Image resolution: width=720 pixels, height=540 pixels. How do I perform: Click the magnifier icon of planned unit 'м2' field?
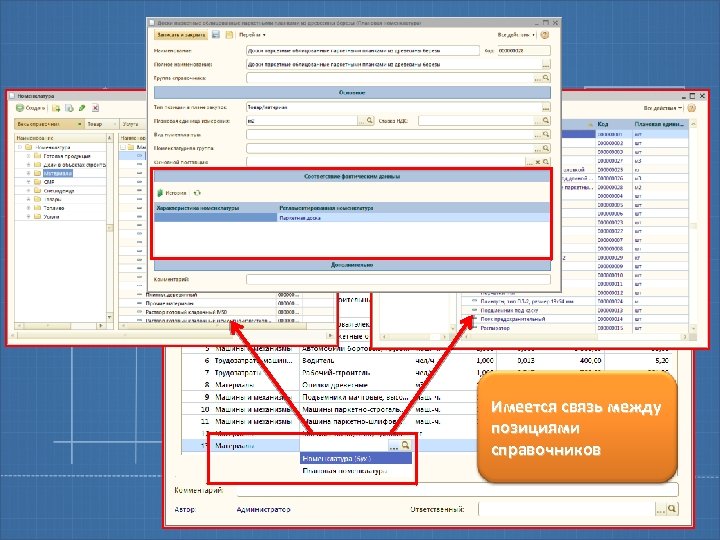pyautogui.click(x=369, y=121)
